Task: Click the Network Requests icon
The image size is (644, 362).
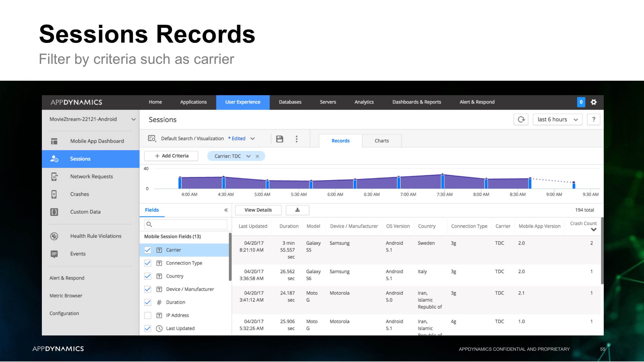Action: 54,177
